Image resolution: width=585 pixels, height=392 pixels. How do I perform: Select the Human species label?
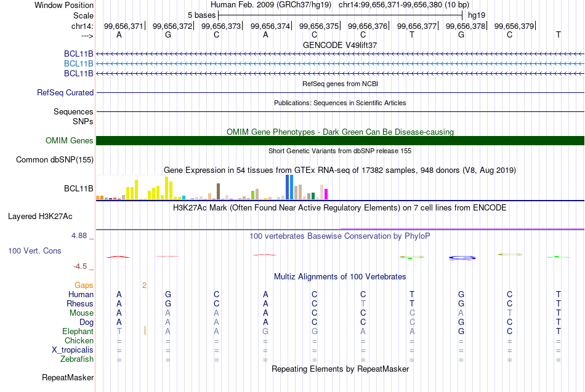pyautogui.click(x=81, y=295)
